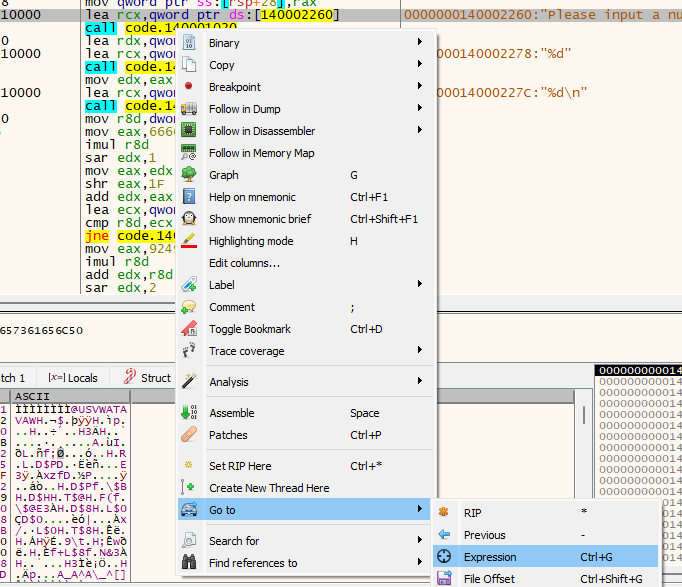Click the Previous blue arrow icon
The image size is (682, 587).
[x=444, y=534]
